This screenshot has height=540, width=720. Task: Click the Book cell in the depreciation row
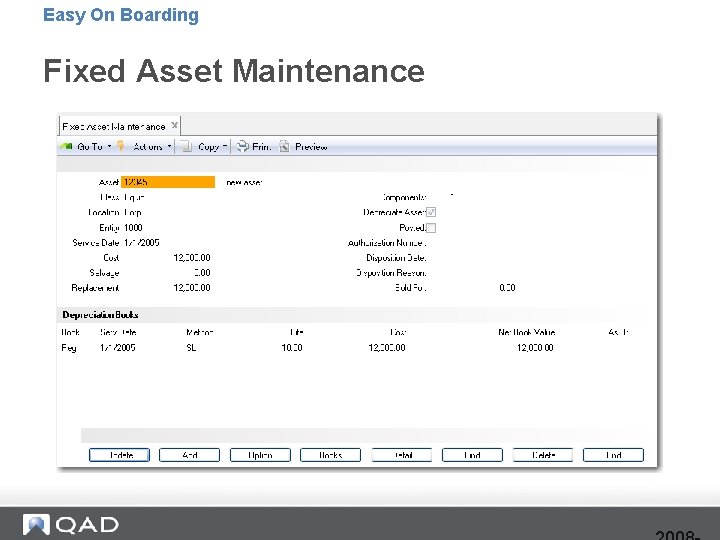69,348
